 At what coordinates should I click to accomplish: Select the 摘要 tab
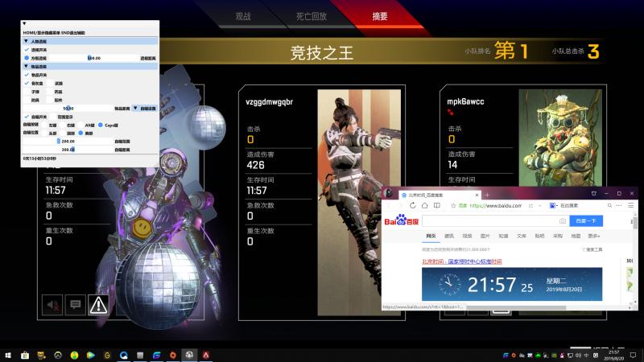tap(379, 16)
